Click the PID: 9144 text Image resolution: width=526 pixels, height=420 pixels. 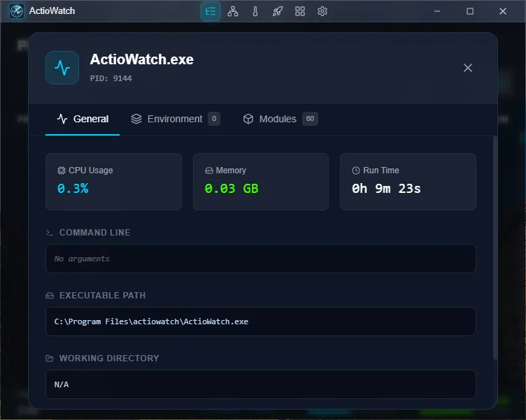coord(111,78)
